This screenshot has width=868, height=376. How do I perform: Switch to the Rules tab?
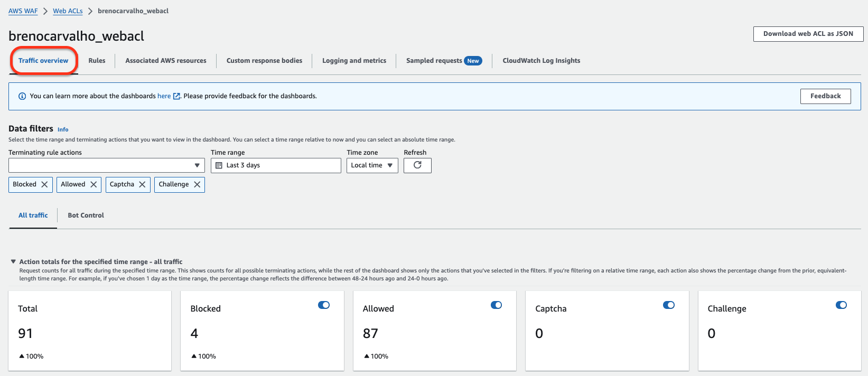(x=97, y=61)
